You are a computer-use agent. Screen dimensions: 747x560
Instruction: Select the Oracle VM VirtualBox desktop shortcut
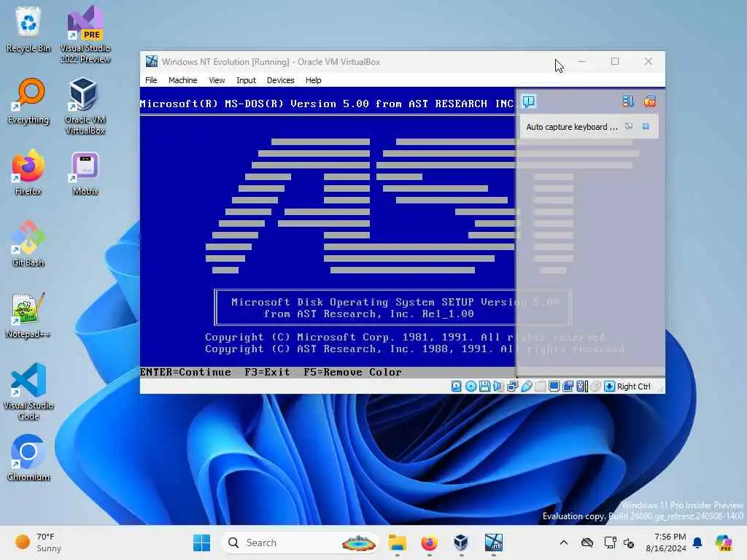click(85, 106)
